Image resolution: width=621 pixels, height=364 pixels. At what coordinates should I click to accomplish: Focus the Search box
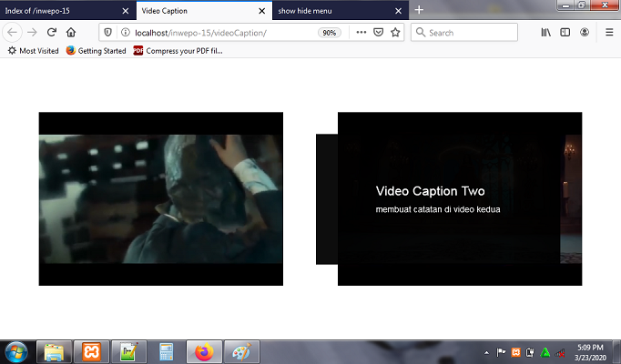[464, 33]
